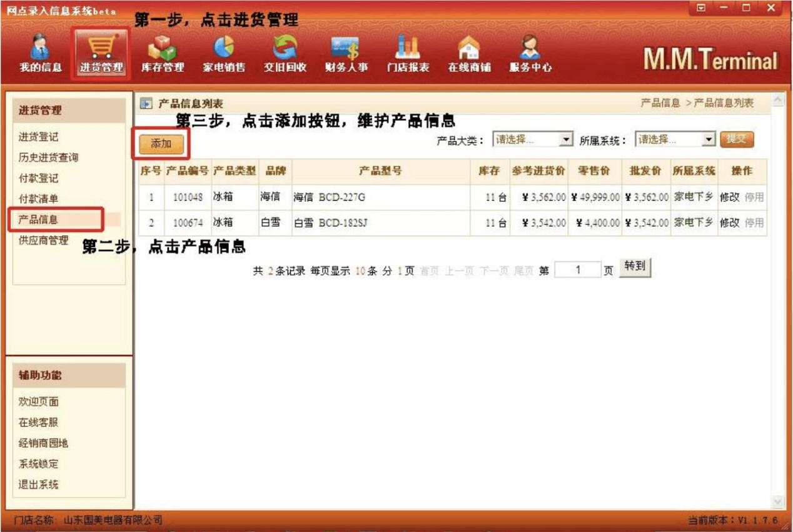
Task: Click 修改 for product 100674
Action: point(729,222)
